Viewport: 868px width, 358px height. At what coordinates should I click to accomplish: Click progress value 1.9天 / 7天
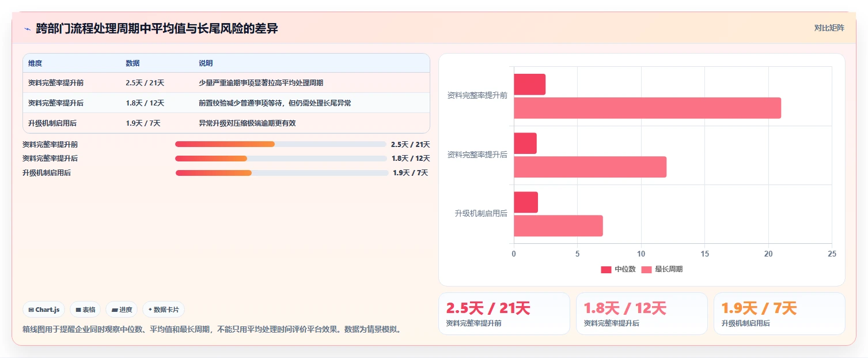[x=411, y=172]
